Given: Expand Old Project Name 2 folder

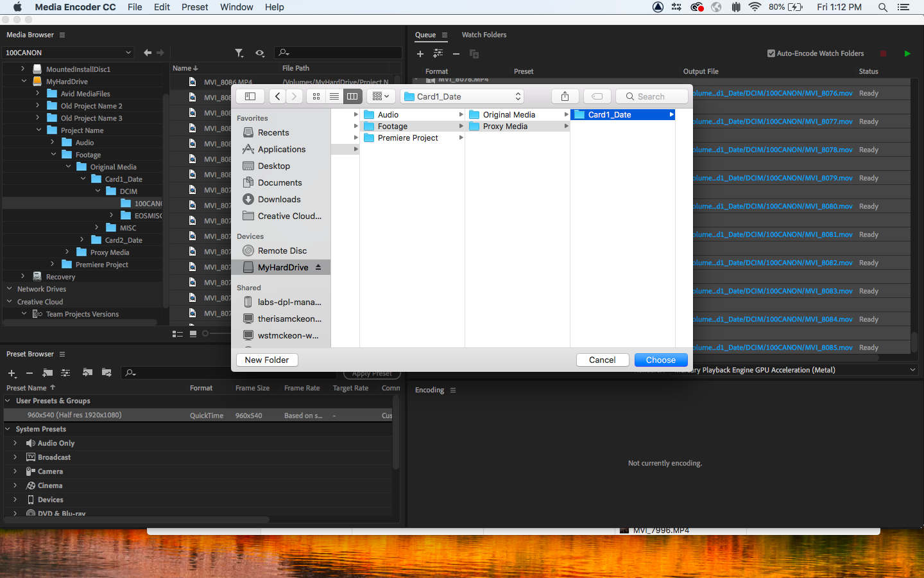Looking at the screenshot, I should tap(38, 105).
